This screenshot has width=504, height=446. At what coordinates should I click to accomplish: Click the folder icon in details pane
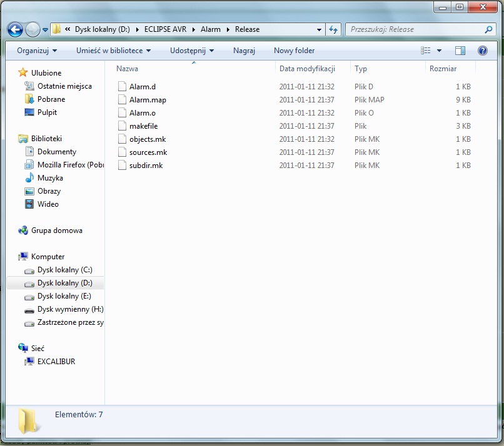29,421
